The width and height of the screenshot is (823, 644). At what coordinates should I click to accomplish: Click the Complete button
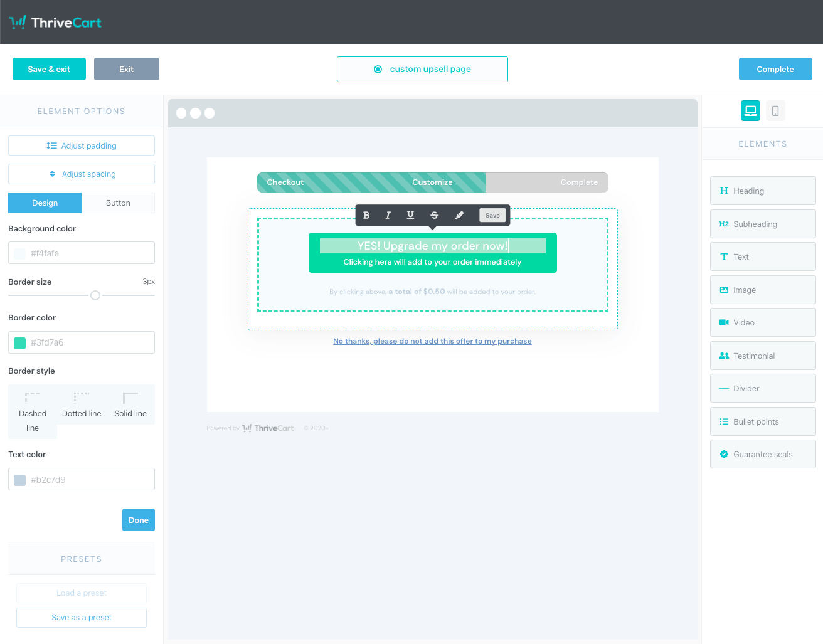point(775,69)
